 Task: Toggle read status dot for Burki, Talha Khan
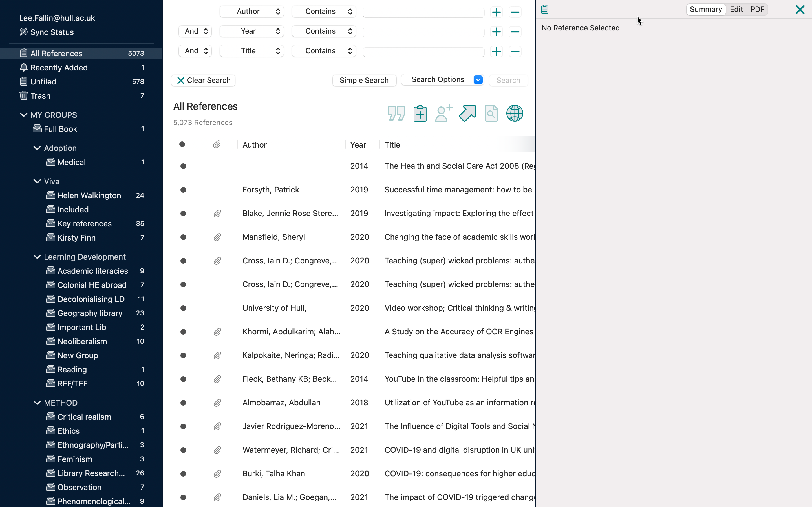(x=183, y=474)
